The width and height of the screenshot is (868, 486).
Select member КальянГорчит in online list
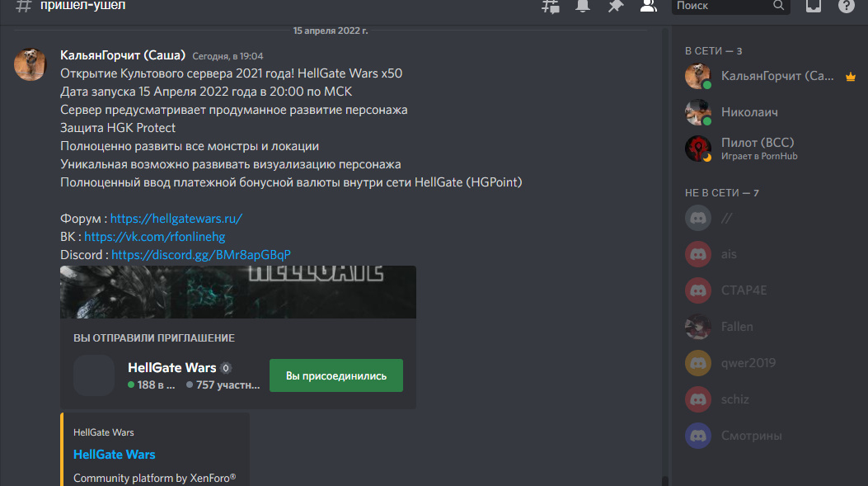click(x=770, y=77)
